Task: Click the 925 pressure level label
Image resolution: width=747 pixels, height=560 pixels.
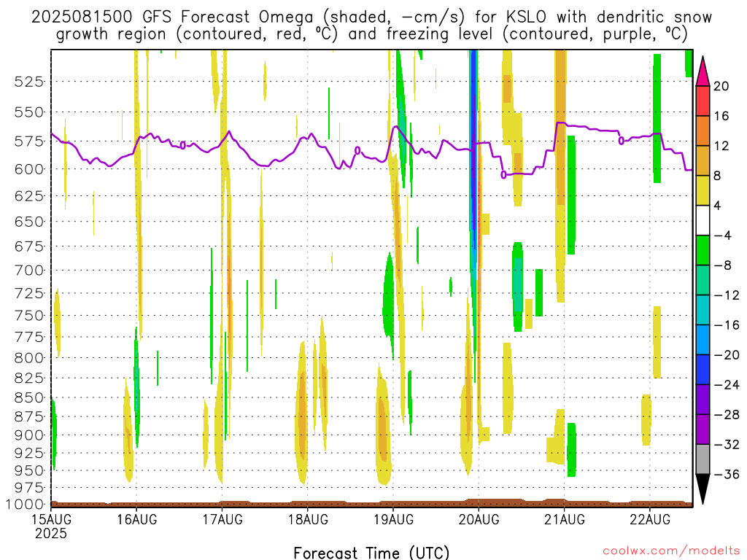Action: coord(28,453)
